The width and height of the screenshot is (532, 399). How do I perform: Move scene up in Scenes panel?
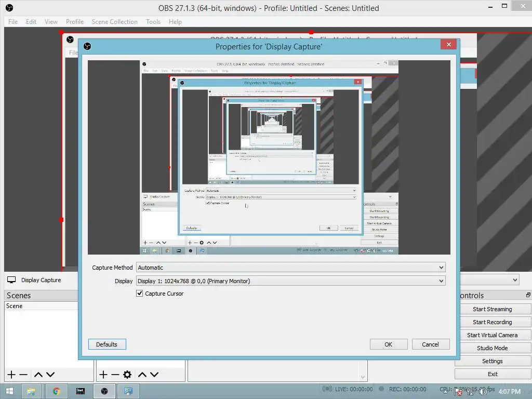[38, 375]
